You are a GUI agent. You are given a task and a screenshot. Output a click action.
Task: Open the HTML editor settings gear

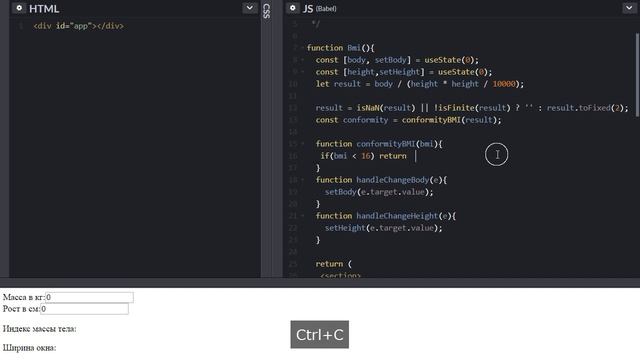coord(19,8)
